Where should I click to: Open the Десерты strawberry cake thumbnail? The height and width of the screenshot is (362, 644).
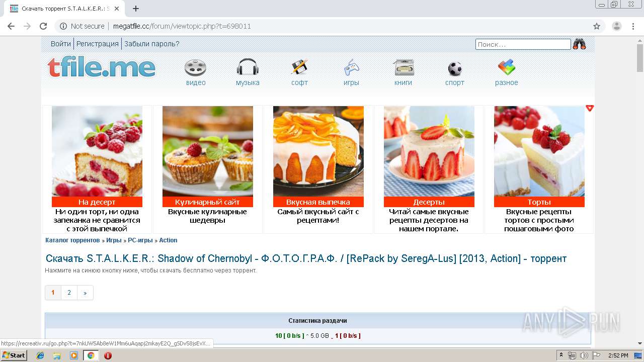[x=429, y=151]
